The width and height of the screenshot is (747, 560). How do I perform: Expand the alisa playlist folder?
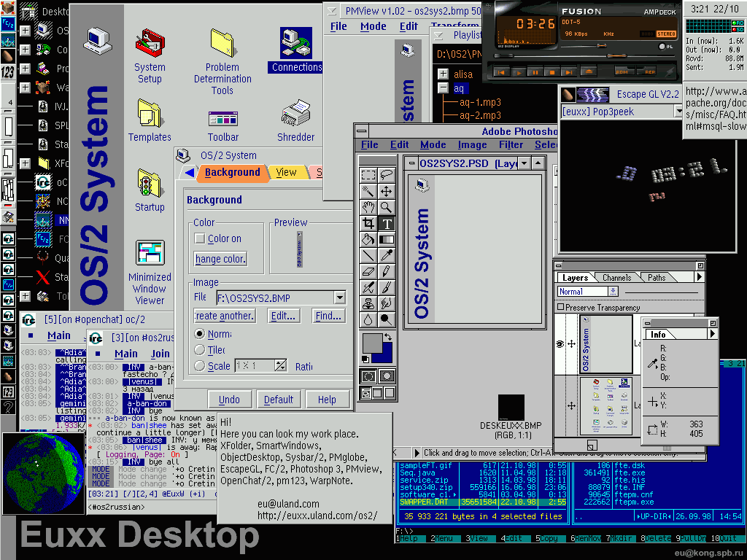click(443, 74)
